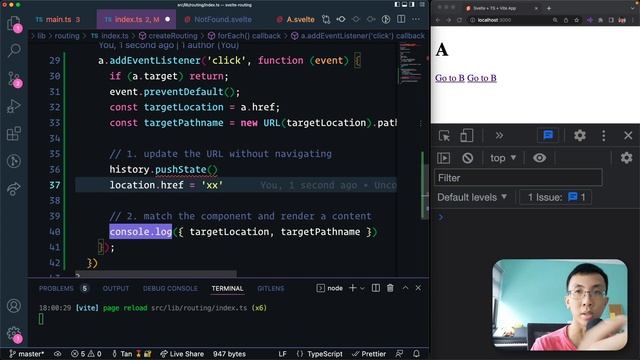Reload the browser page
Image resolution: width=640 pixels, height=360 pixels.
click(x=460, y=20)
